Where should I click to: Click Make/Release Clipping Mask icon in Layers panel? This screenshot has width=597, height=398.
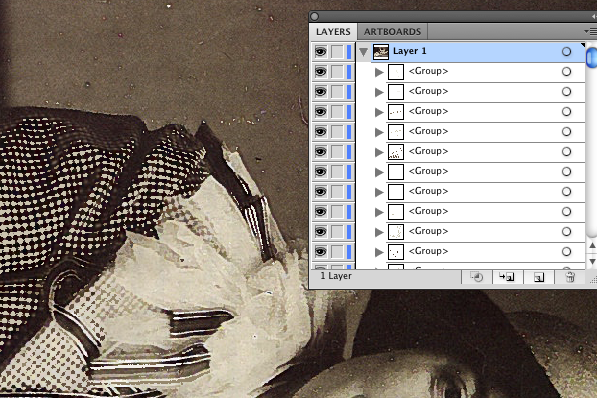[x=476, y=277]
